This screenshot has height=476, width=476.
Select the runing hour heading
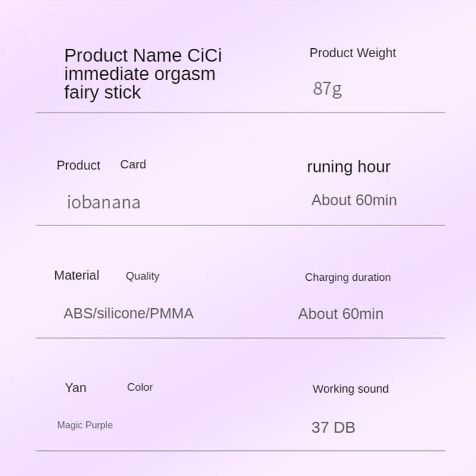(x=349, y=167)
